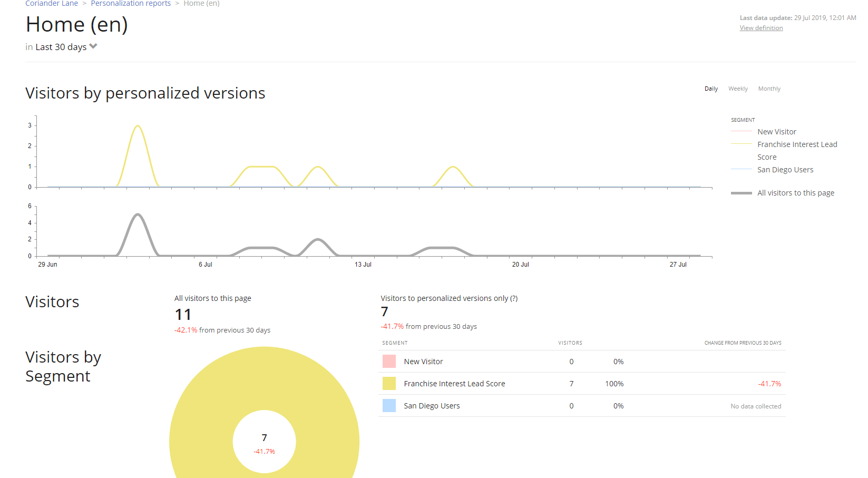The image size is (868, 478).
Task: Toggle San Diego Users legend entry
Action: click(x=785, y=170)
